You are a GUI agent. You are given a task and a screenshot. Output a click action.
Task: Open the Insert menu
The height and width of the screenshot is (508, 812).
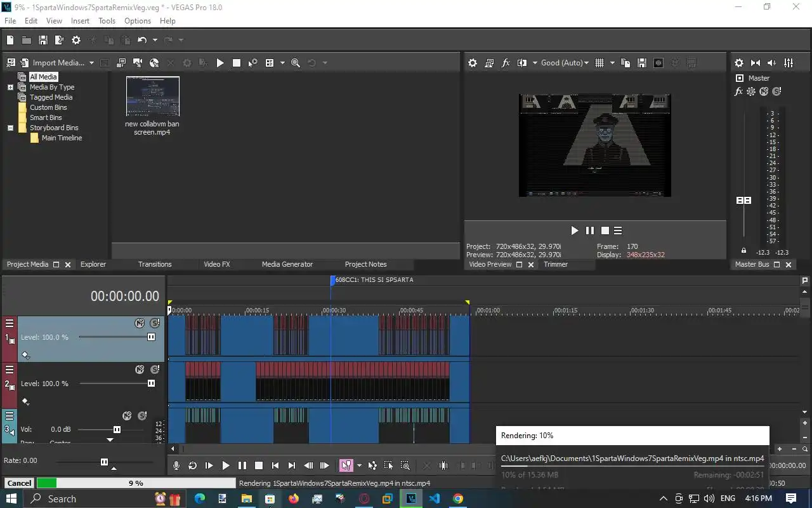coord(80,21)
